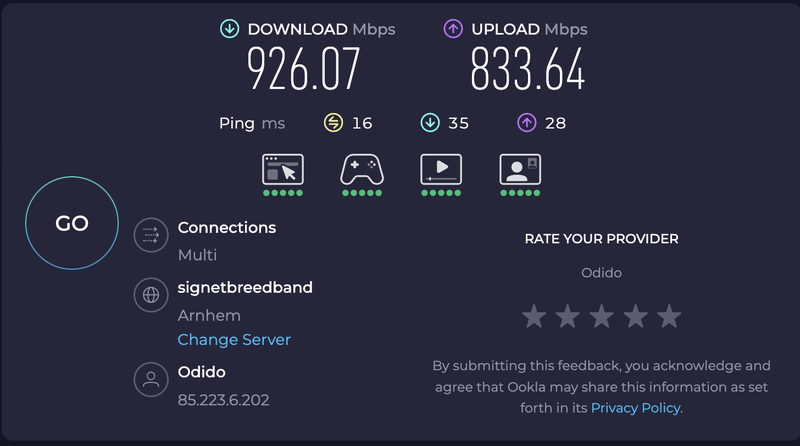The image size is (800, 446).
Task: Click the GO button to start test
Action: coord(72,223)
